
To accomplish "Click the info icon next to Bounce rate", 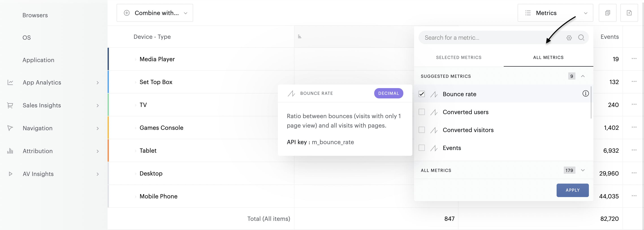I will pyautogui.click(x=585, y=93).
